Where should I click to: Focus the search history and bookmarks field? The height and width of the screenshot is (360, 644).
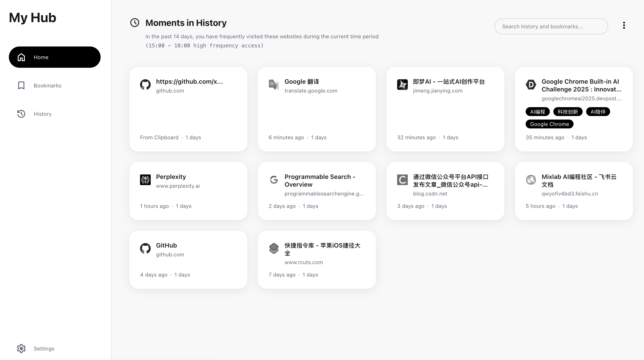coord(551,27)
